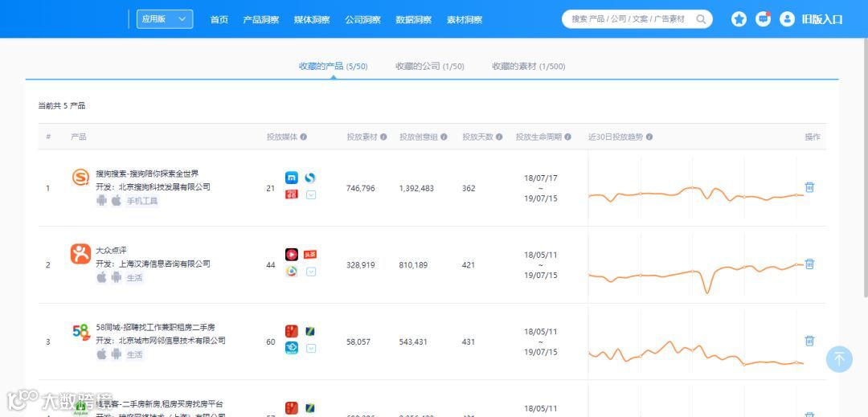
Task: Go to 首页 in navigation bar
Action: [x=219, y=19]
